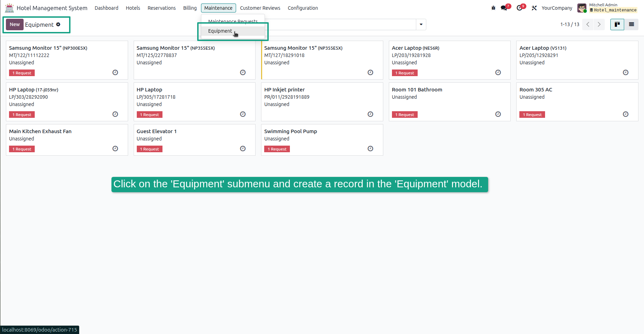
Task: Select the Equipment submenu item
Action: 233,31
